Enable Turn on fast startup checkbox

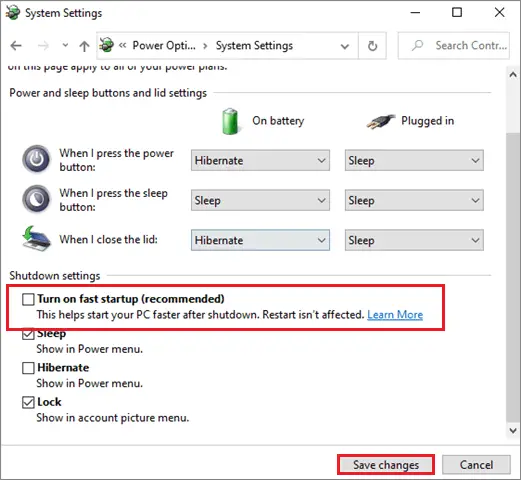pyautogui.click(x=28, y=299)
